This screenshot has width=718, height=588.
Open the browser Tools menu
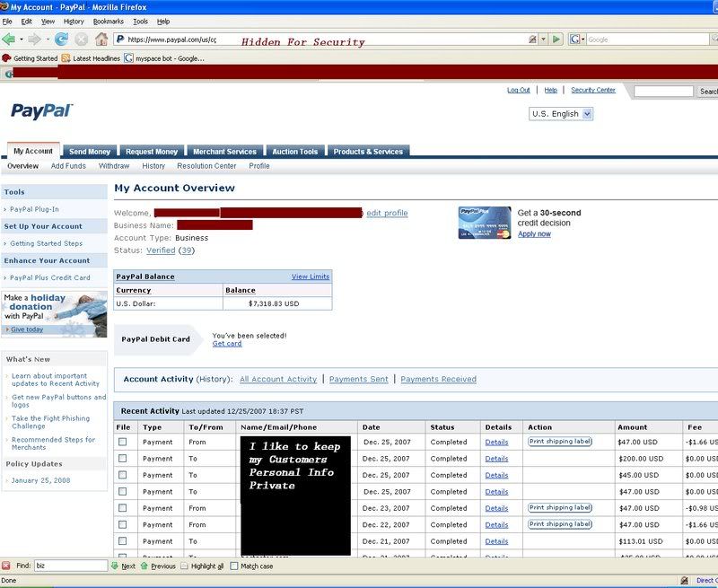[140, 21]
